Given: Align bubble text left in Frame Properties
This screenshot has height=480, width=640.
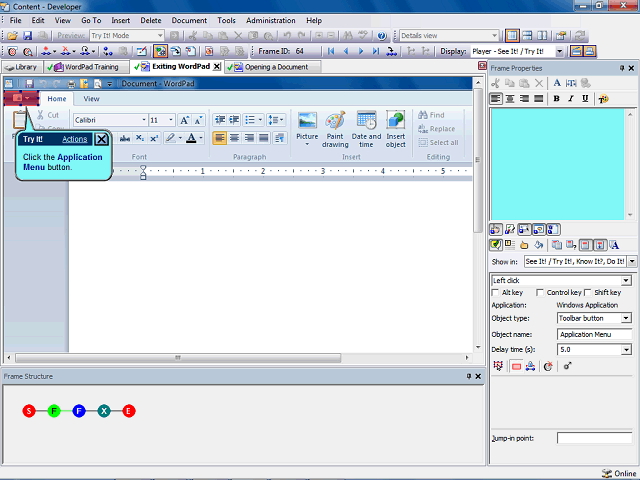Looking at the screenshot, I should pyautogui.click(x=496, y=98).
